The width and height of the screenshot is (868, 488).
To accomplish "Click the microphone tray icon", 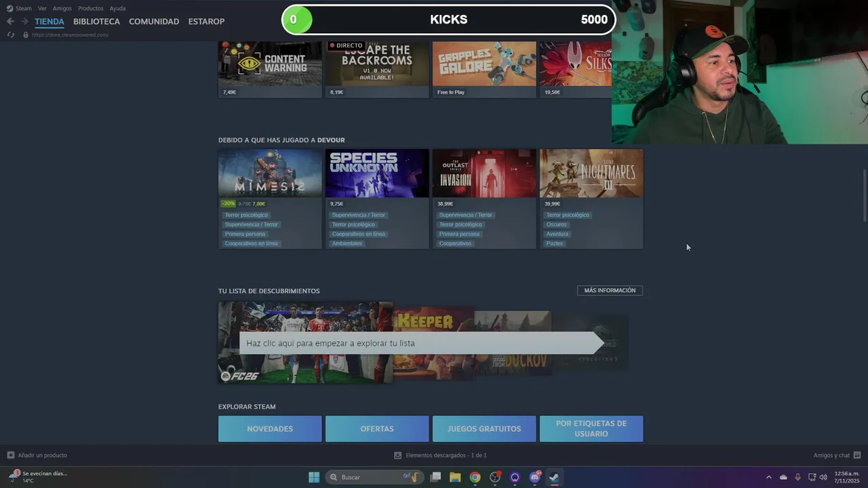I will point(797,477).
